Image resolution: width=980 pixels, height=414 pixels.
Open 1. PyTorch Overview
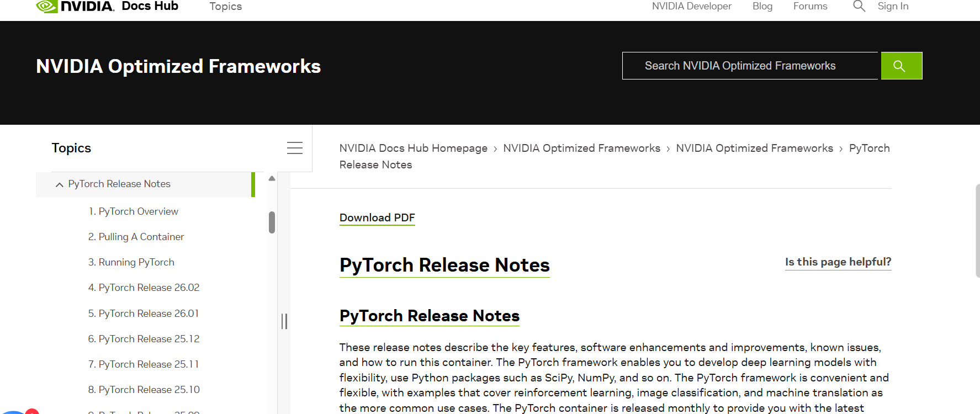point(133,211)
